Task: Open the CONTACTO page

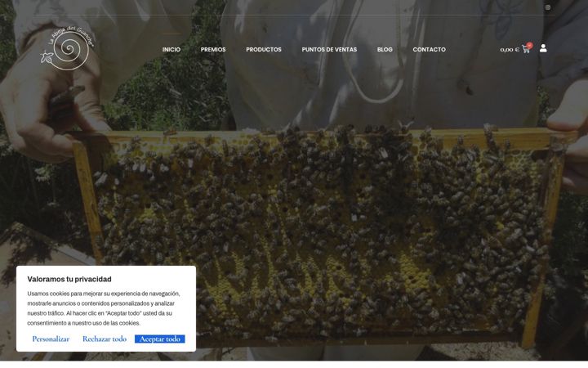Action: (x=430, y=49)
